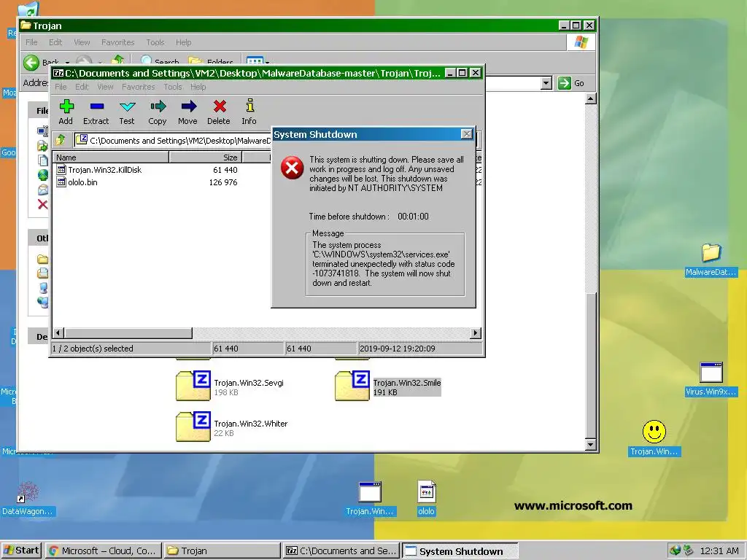The image size is (747, 560).
Task: Click 7-Zip up-one-level folder icon
Action: click(x=61, y=140)
